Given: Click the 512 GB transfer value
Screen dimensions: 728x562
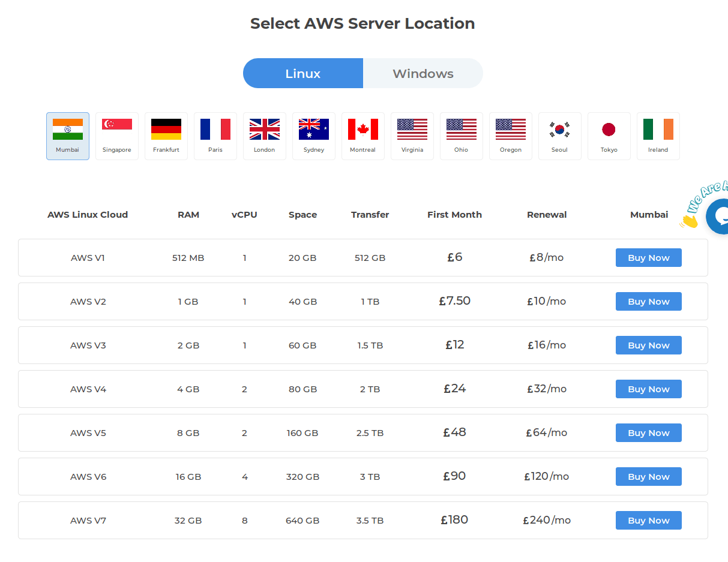Looking at the screenshot, I should pyautogui.click(x=370, y=258).
